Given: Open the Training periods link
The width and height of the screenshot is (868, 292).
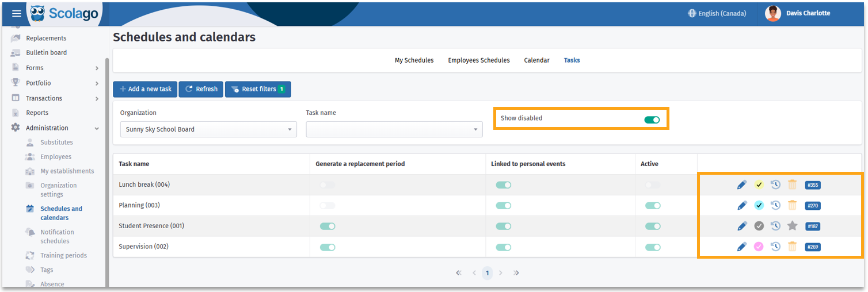Looking at the screenshot, I should pos(63,256).
